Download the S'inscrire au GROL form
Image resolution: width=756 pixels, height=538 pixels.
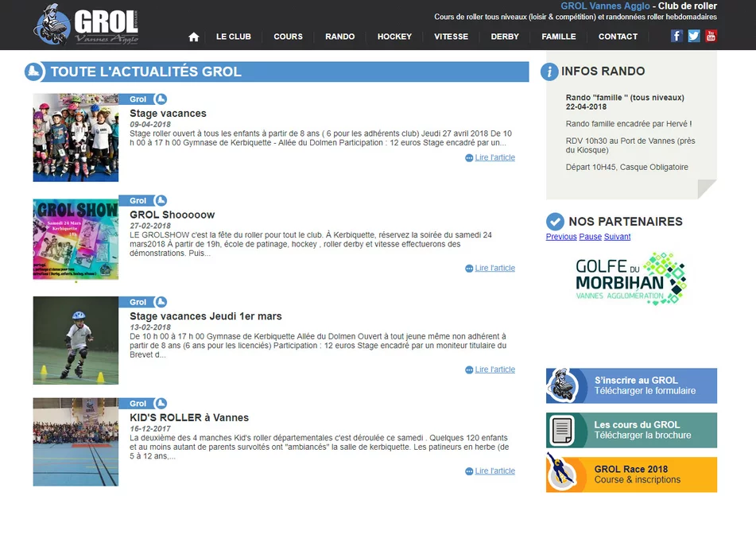coord(631,385)
